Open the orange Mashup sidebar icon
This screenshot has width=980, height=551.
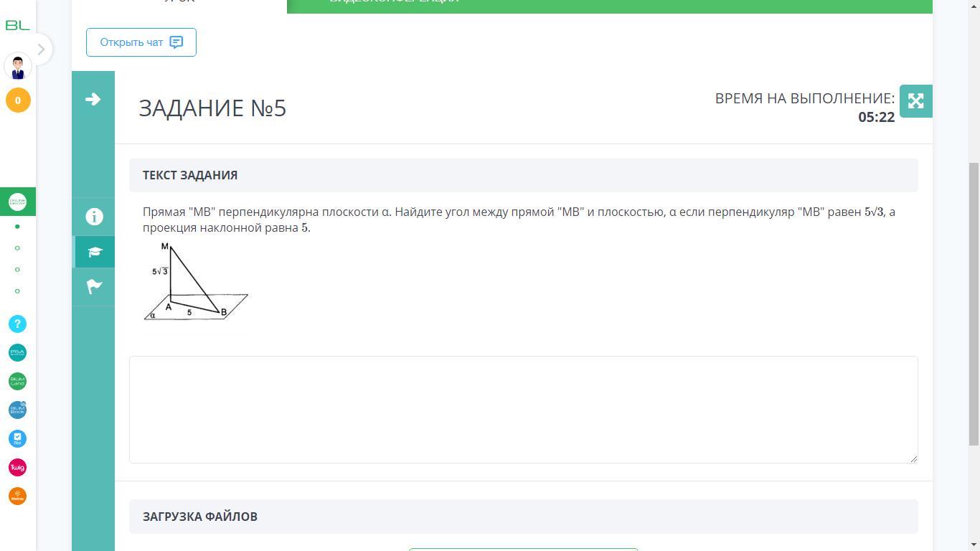click(17, 496)
